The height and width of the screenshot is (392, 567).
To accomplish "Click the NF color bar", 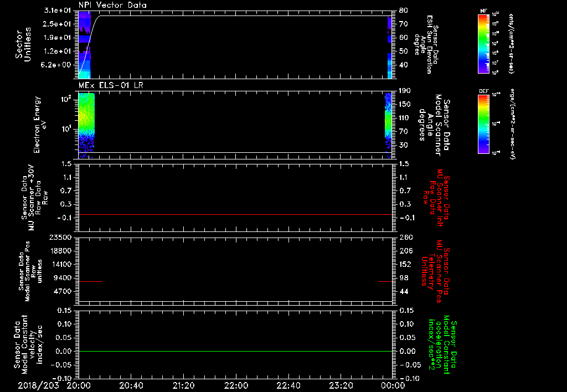I will [x=483, y=43].
